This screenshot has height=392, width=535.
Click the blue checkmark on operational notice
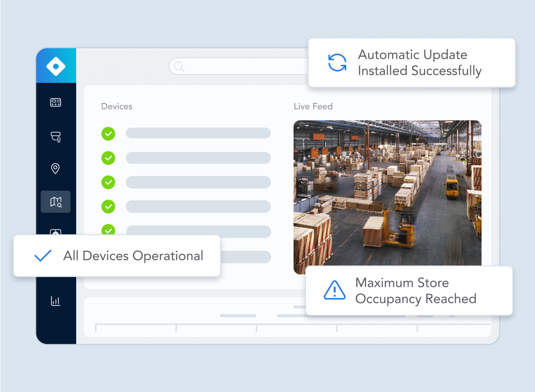coord(43,256)
